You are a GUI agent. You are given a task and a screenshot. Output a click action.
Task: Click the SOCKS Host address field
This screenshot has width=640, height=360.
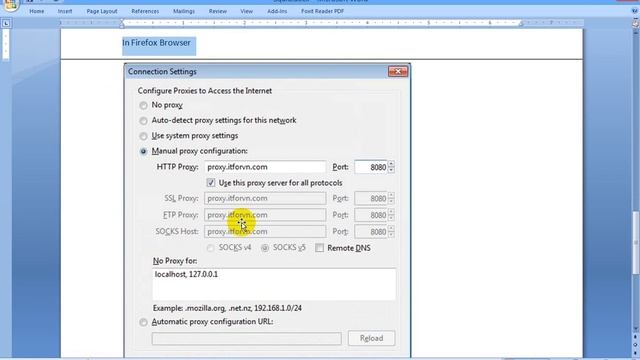[265, 231]
